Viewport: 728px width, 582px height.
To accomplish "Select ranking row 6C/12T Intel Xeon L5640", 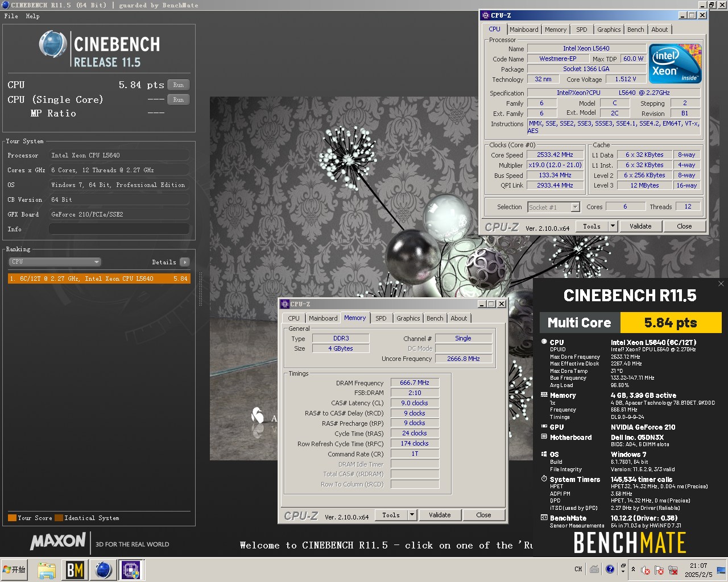I will coord(99,278).
